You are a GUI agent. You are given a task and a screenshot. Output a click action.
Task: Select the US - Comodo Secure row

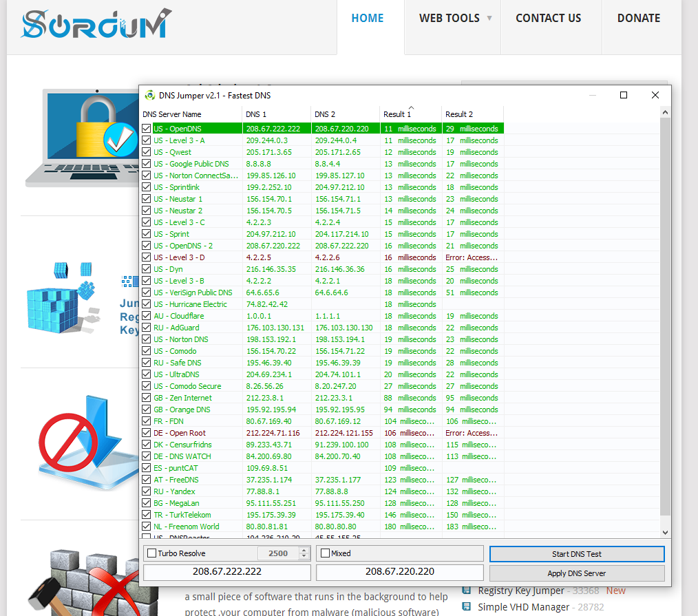click(323, 386)
